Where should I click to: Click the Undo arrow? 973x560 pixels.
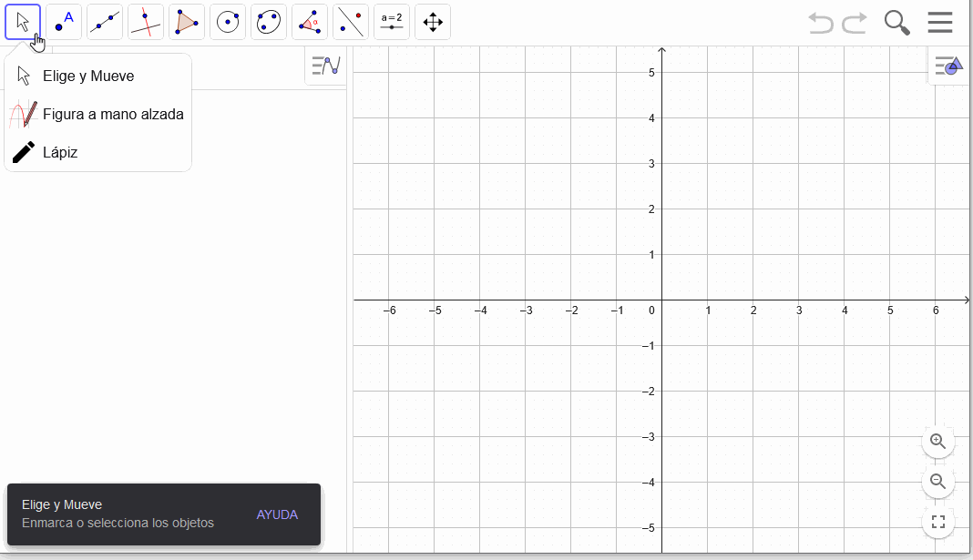tap(821, 23)
